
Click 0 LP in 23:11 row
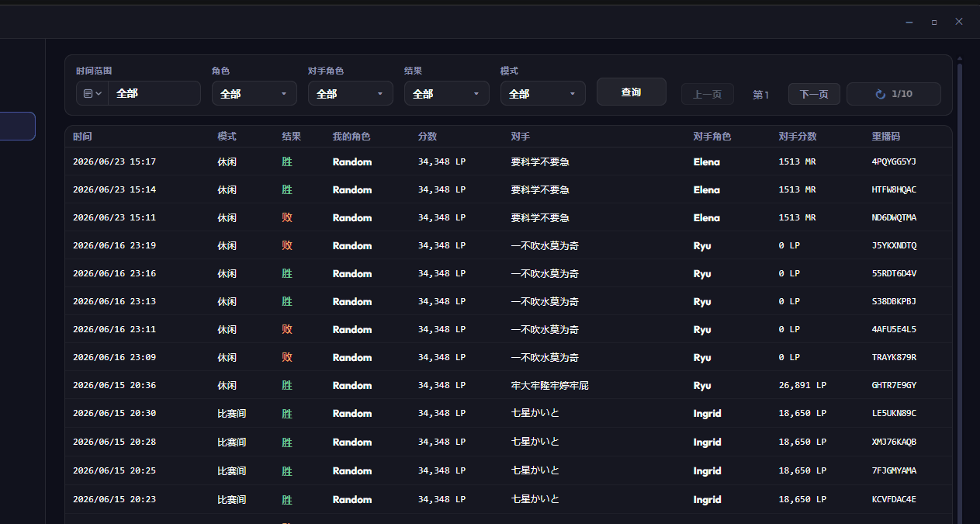click(789, 330)
